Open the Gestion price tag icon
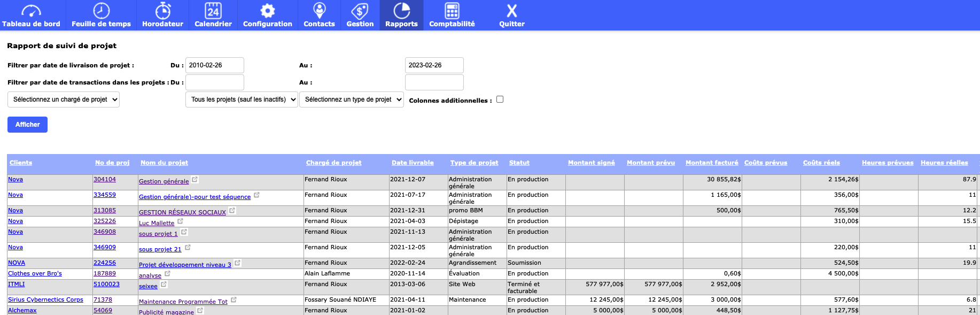 [360, 11]
